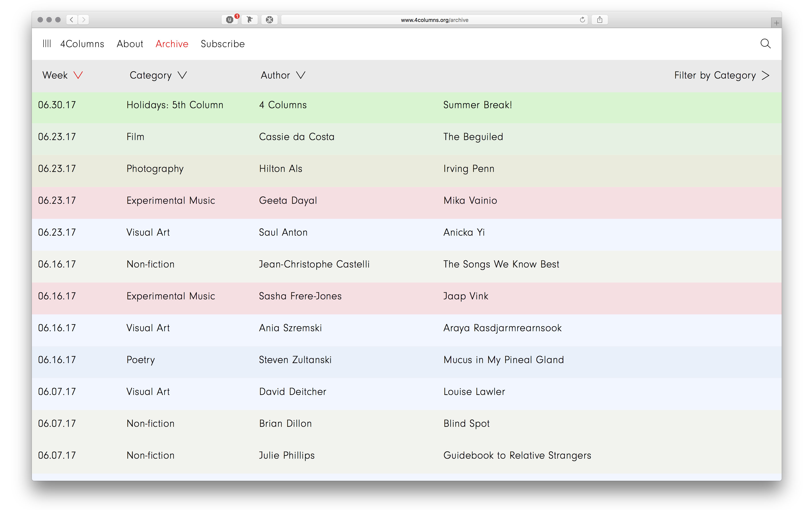Click date 06.23.17 in Hilton Als row

click(x=57, y=169)
